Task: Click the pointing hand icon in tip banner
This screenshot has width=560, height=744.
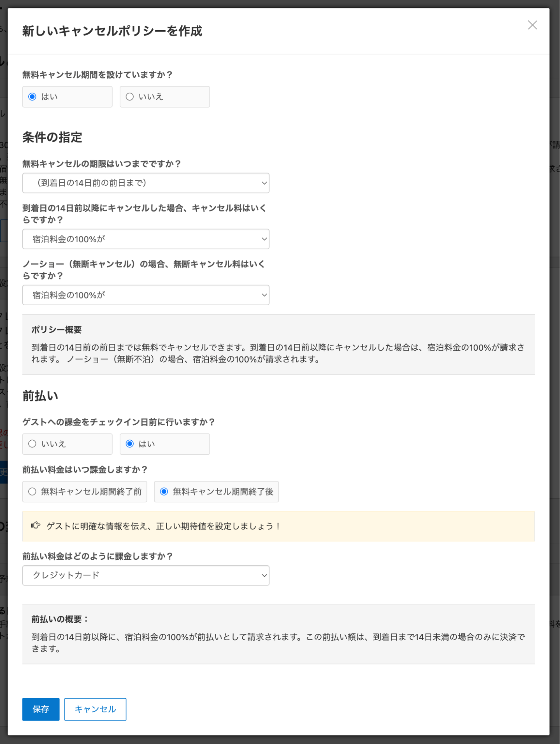Action: 36,526
